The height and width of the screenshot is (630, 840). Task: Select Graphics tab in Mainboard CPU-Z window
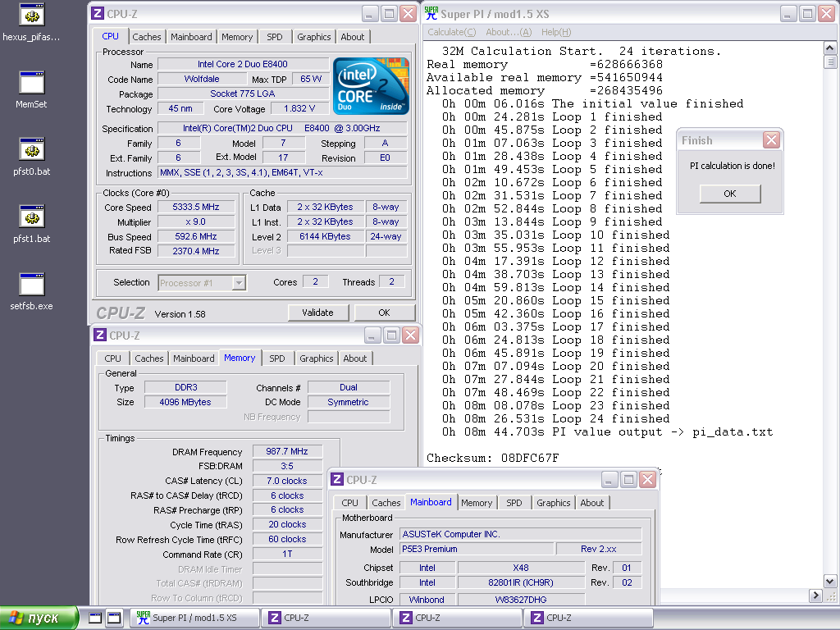coord(554,503)
